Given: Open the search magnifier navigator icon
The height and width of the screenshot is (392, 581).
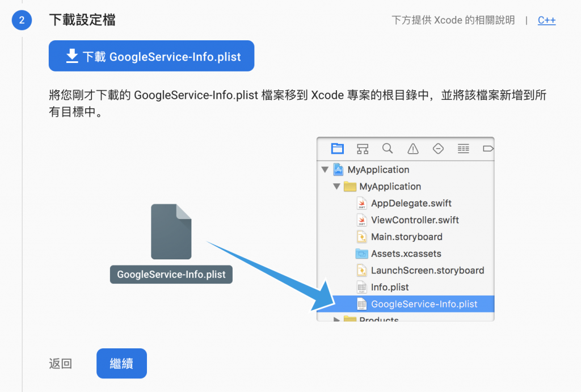Looking at the screenshot, I should tap(388, 149).
